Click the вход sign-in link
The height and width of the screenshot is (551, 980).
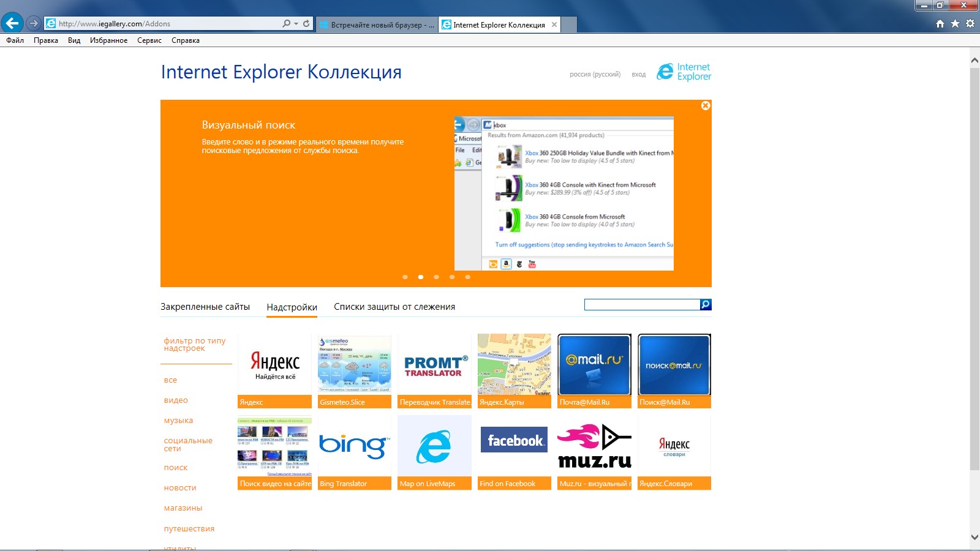(638, 75)
